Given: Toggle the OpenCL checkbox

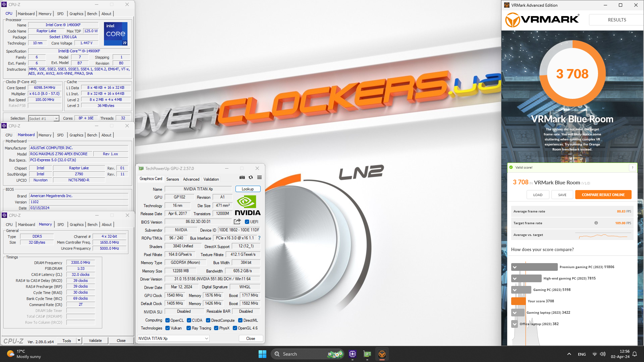Looking at the screenshot, I should [x=167, y=320].
